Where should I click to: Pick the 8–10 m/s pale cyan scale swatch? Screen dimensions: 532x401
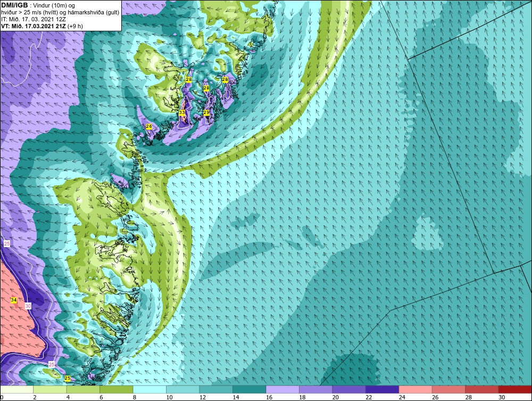(149, 389)
